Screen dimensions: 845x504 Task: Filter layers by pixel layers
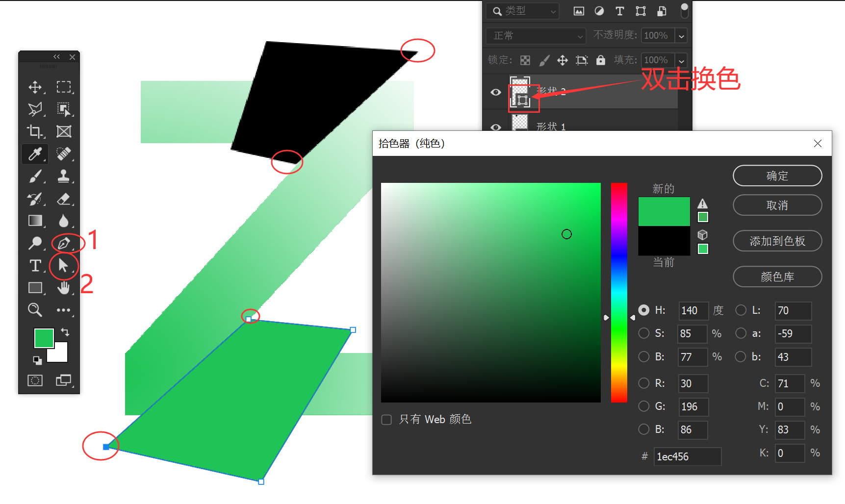pos(579,11)
